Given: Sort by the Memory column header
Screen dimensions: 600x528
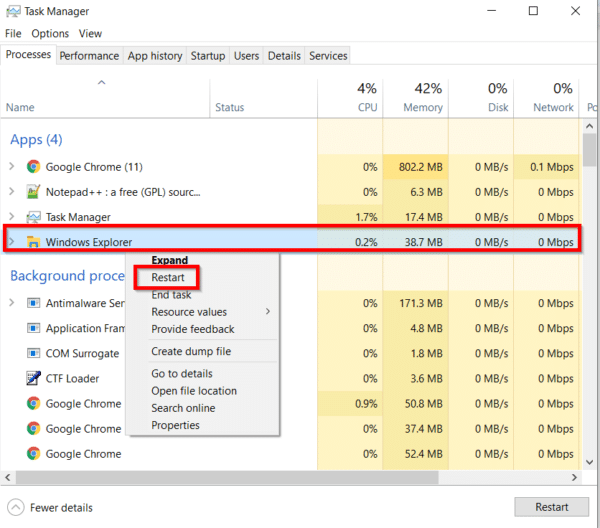Looking at the screenshot, I should point(416,98).
